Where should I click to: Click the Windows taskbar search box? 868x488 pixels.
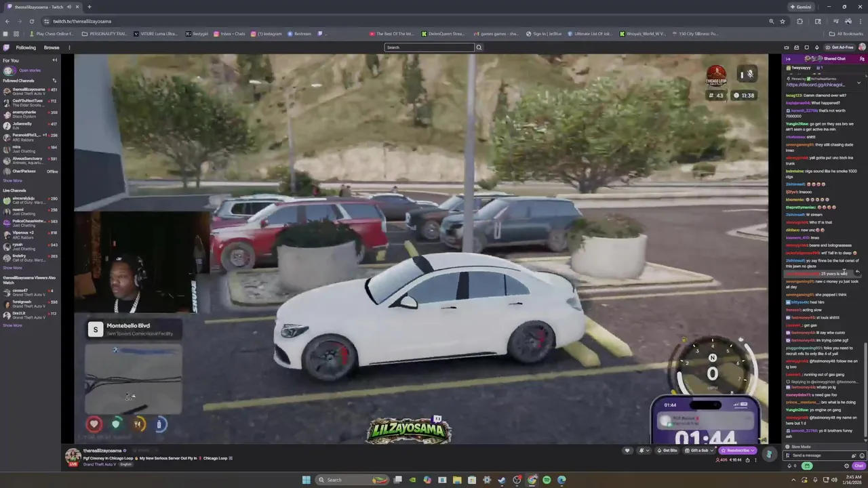pos(353,480)
